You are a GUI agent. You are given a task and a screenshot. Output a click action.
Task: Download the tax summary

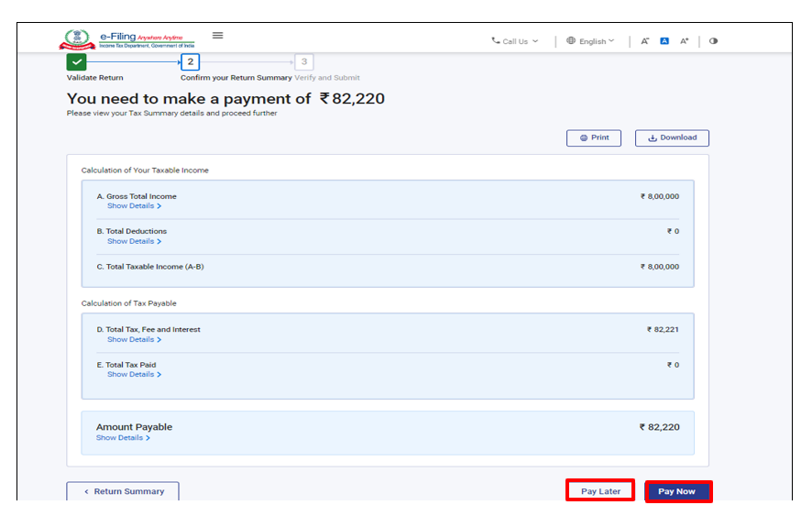(x=672, y=137)
